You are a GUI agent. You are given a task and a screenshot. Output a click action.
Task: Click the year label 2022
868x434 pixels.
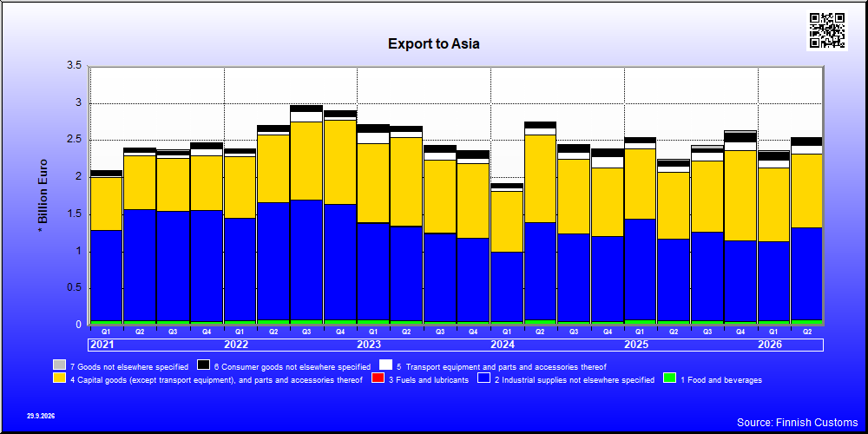[x=236, y=345]
